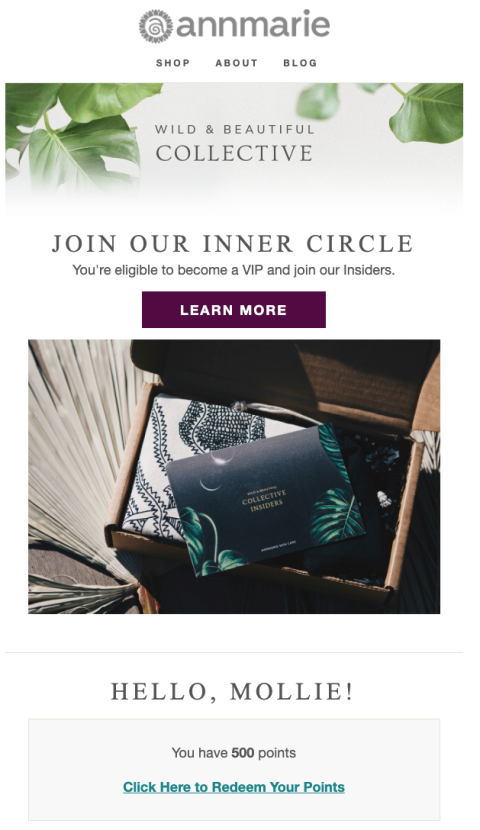Click the annmarie spiral logo icon

(x=156, y=26)
